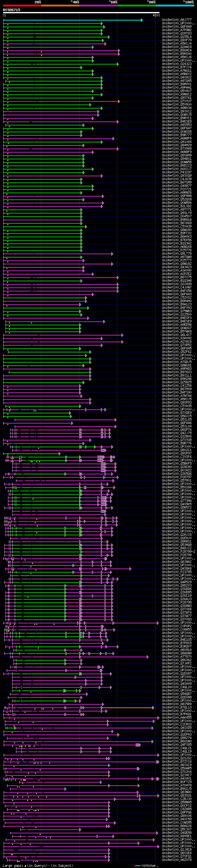Open hit UniRef100_Q6F6A9
Screen dimensions: 197x868
point(177,26)
